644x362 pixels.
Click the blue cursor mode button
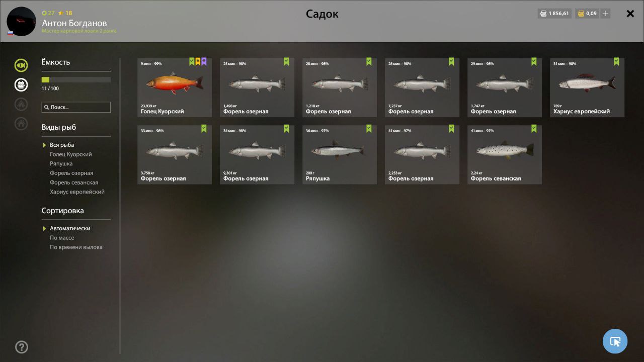pos(615,341)
